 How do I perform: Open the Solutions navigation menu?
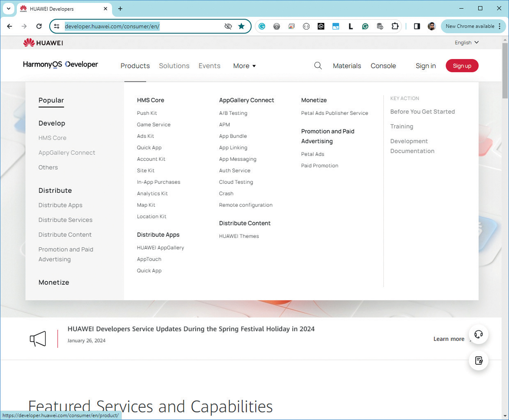tap(174, 66)
